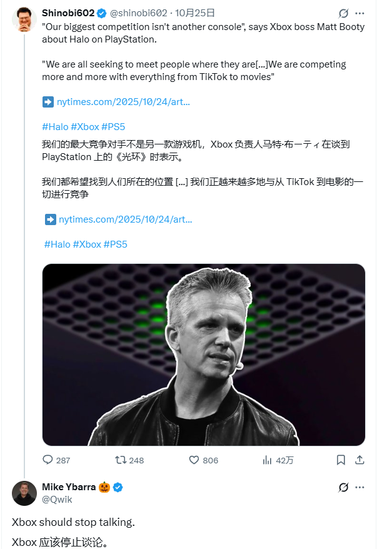The image size is (392, 549).
Task: Bookmark Shinobi602's tweet
Action: pyautogui.click(x=340, y=460)
